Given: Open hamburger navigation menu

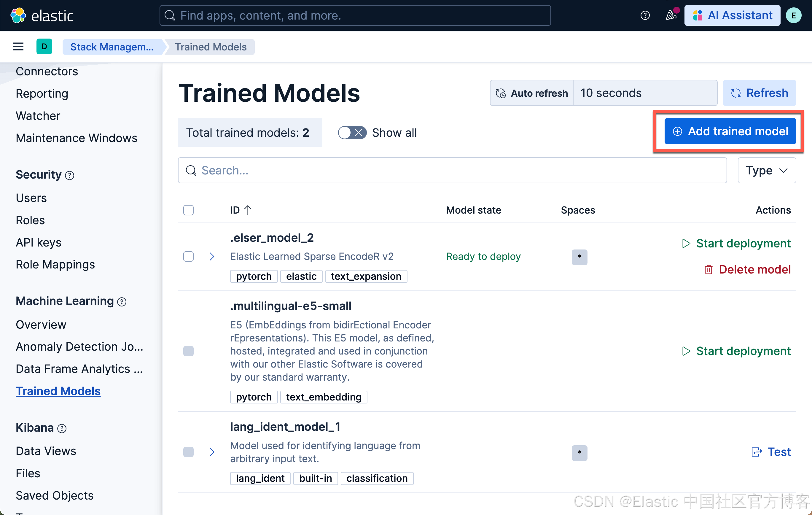Looking at the screenshot, I should (18, 47).
